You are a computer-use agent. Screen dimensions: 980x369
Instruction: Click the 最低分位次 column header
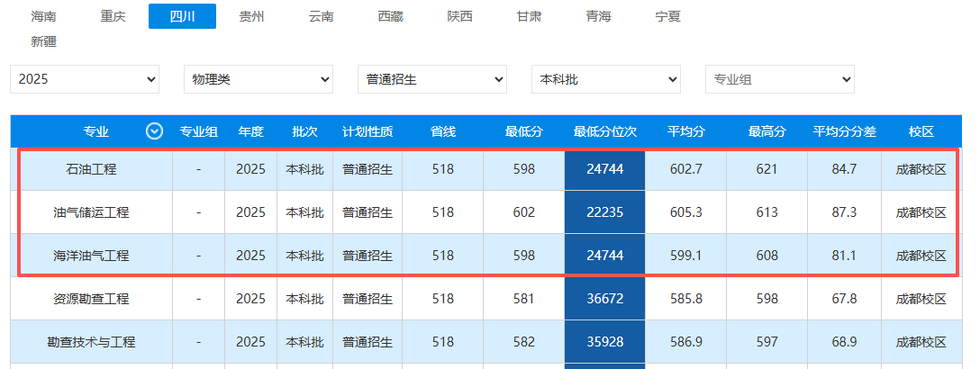point(604,131)
